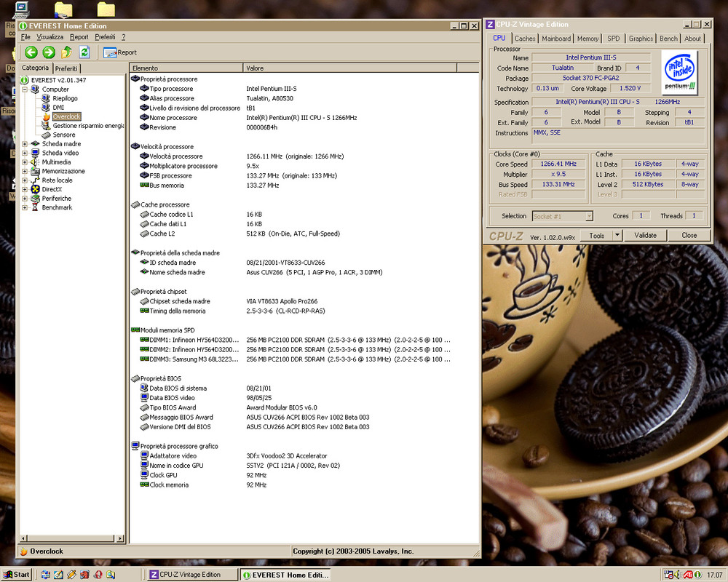Screen dimensions: 728x582
Task: Select the Overclock flame tree item
Action: (x=66, y=116)
